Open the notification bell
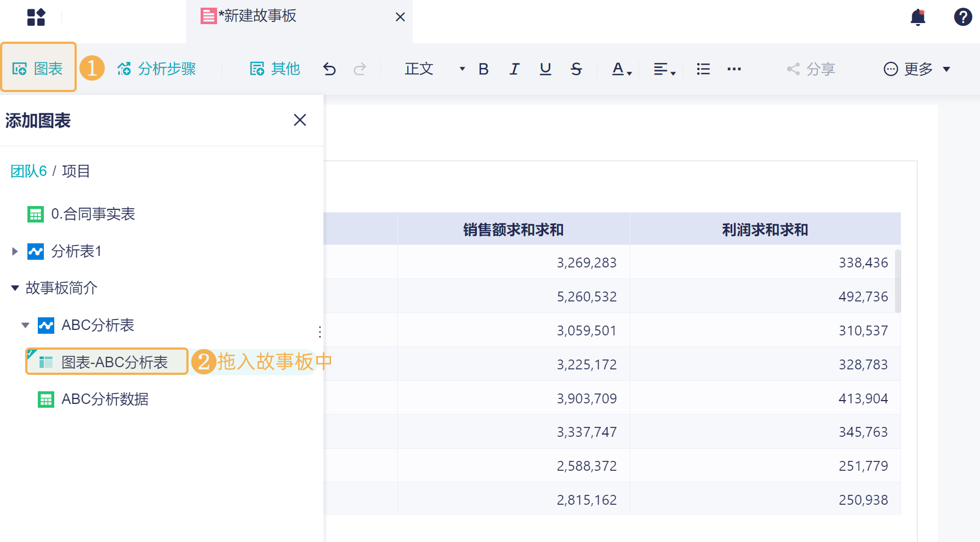980x542 pixels. pyautogui.click(x=918, y=17)
